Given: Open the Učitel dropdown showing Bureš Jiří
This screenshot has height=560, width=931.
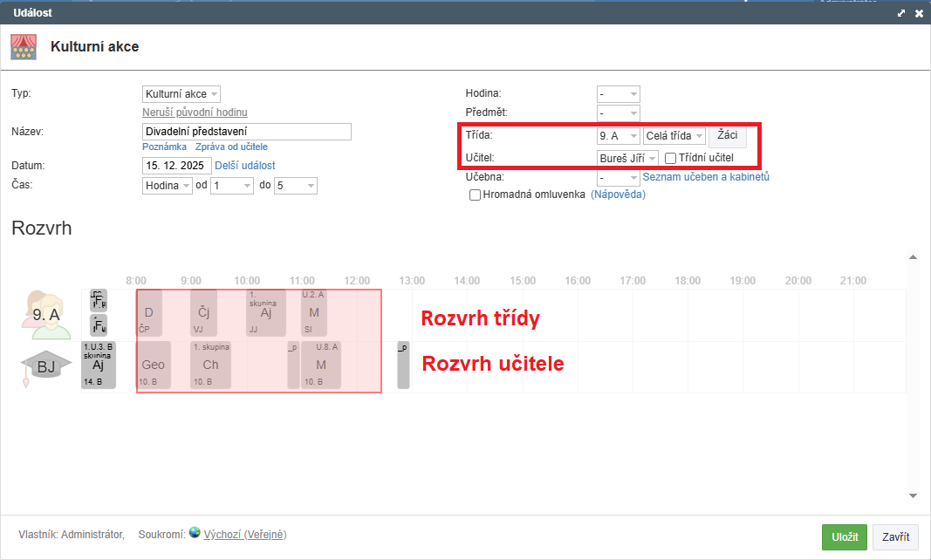Looking at the screenshot, I should point(627,158).
